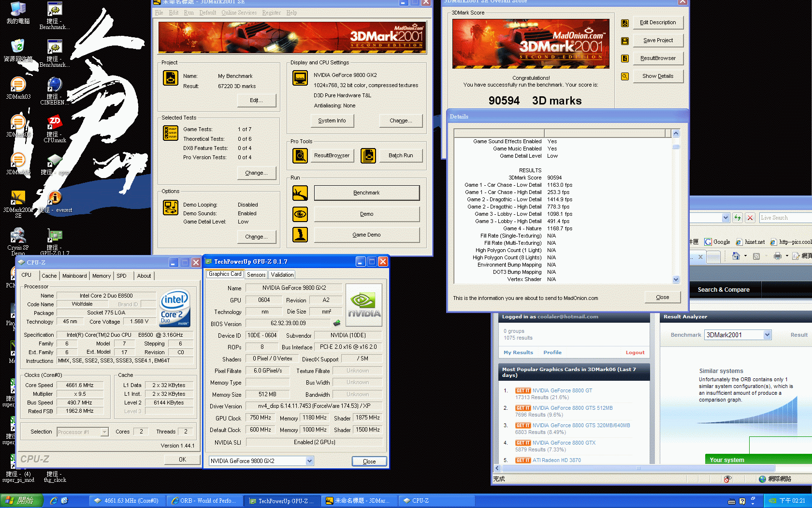Image resolution: width=812 pixels, height=508 pixels.
Task: Open the GPU-Z.0.1.7 desktop shortcut
Action: [55, 242]
